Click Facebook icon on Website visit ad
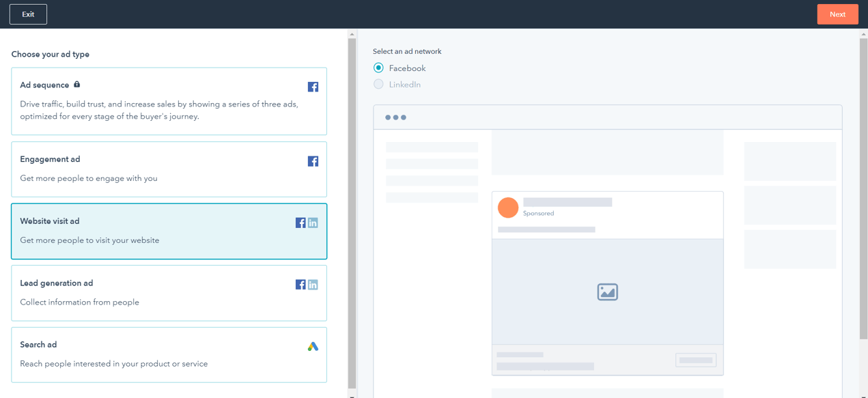Viewport: 868px width, 398px height. coord(300,223)
